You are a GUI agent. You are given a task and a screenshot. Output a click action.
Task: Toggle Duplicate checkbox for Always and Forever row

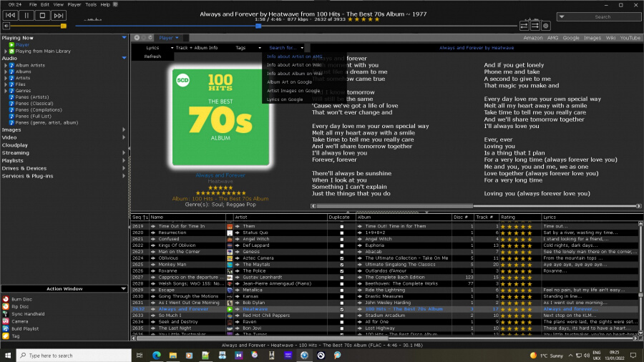(342, 309)
